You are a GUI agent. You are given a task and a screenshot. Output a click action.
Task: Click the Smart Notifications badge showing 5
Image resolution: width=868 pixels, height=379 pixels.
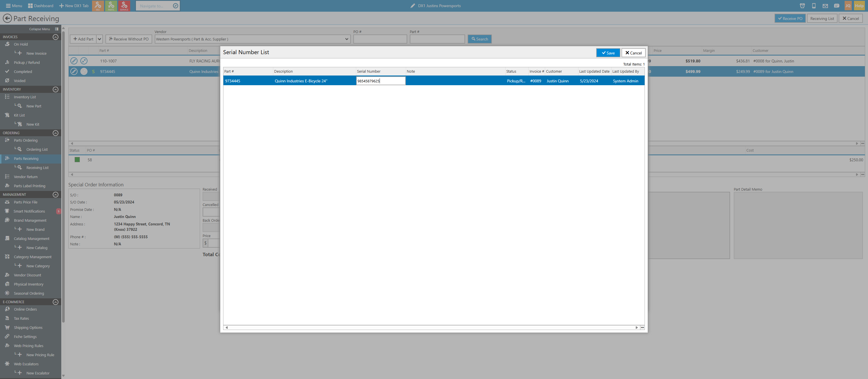[59, 211]
